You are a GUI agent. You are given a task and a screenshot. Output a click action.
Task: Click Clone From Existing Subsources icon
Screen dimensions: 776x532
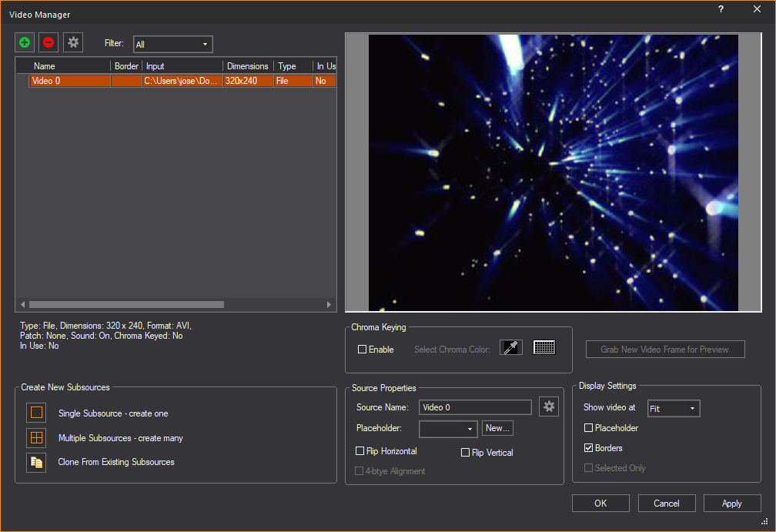point(36,462)
